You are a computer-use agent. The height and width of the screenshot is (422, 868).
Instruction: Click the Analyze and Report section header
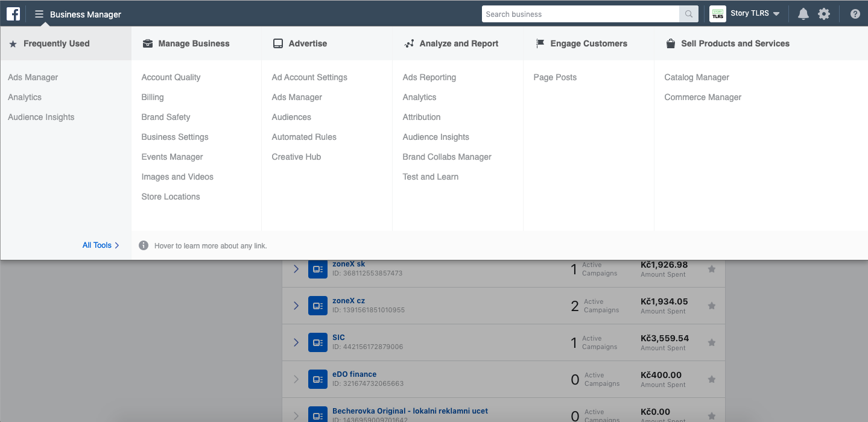451,43
